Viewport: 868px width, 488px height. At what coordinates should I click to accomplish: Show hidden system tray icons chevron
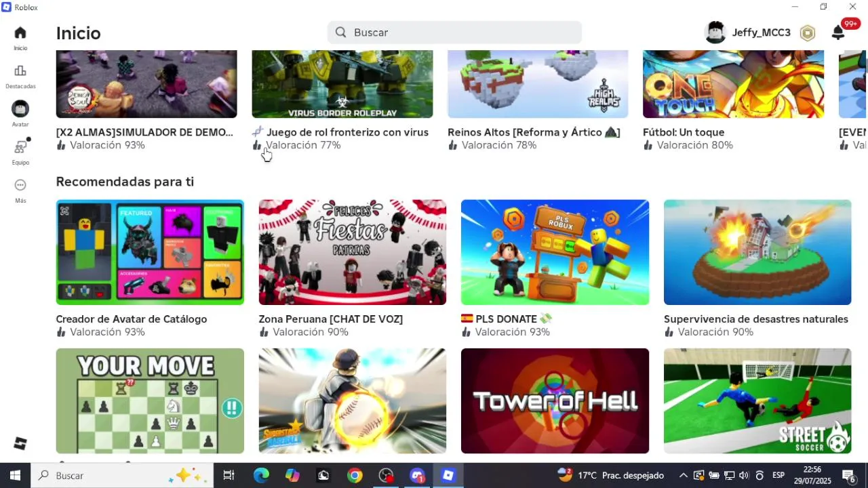(x=683, y=476)
